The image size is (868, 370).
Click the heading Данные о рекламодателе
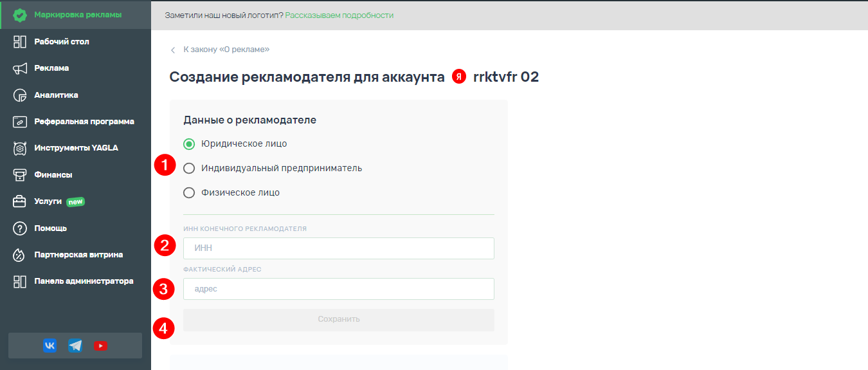249,120
